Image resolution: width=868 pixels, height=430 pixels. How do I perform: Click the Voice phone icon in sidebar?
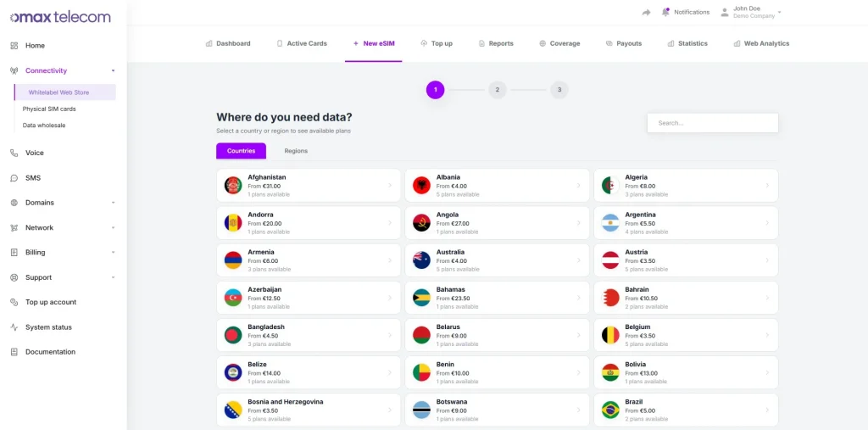pos(14,154)
